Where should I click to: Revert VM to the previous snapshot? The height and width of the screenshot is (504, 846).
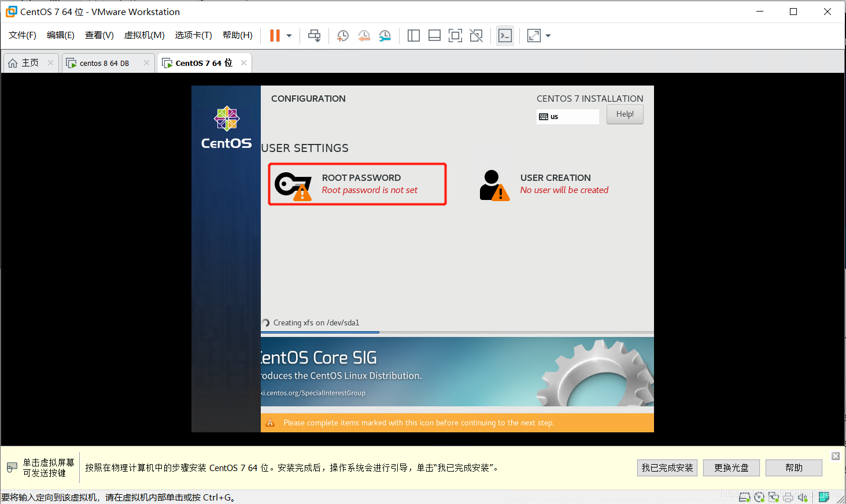click(x=364, y=36)
